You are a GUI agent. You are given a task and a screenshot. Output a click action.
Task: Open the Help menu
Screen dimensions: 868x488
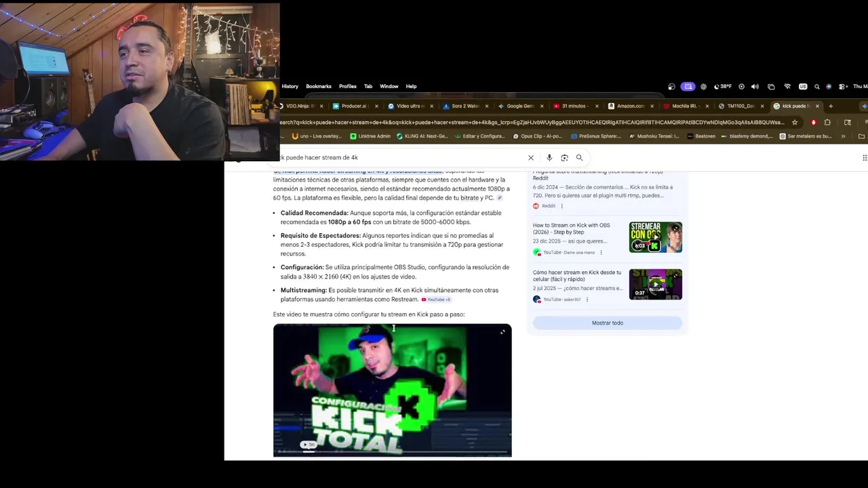coord(411,87)
